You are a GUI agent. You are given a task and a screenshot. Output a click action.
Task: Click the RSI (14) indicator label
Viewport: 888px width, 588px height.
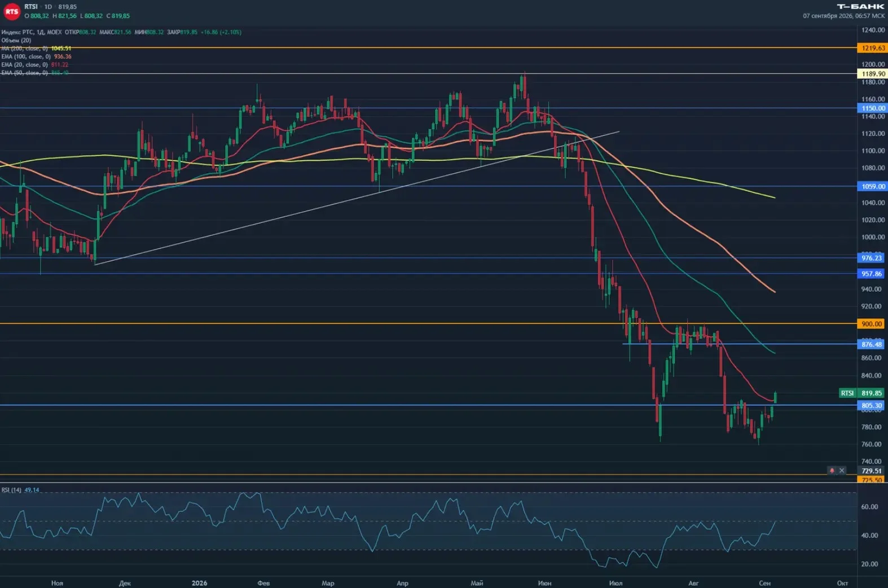pyautogui.click(x=11, y=490)
